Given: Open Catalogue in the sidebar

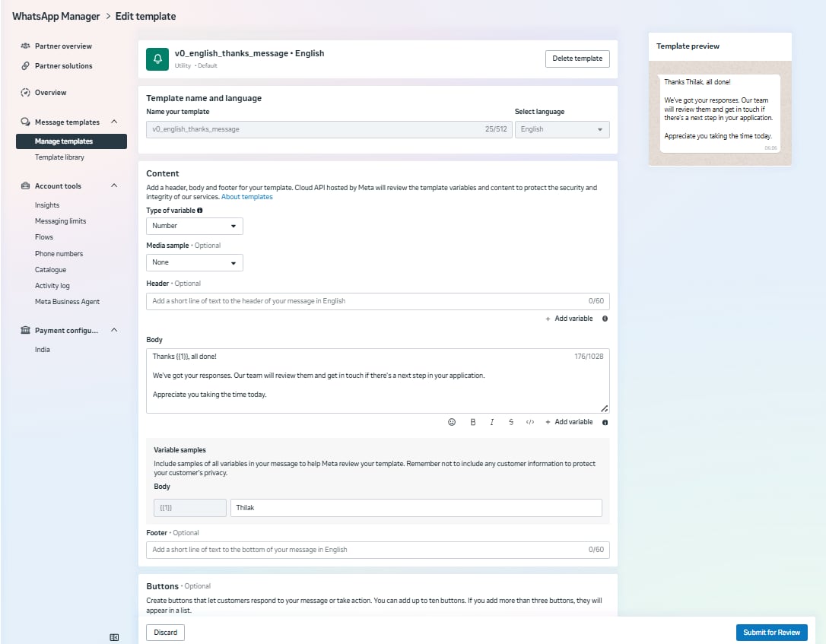Looking at the screenshot, I should pos(50,270).
